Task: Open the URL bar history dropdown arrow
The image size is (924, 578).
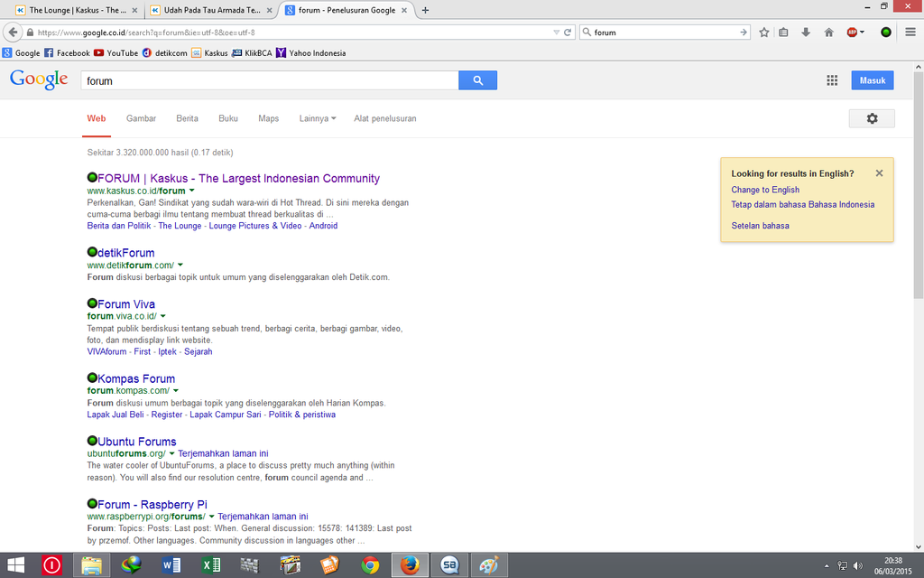Action: [556, 33]
